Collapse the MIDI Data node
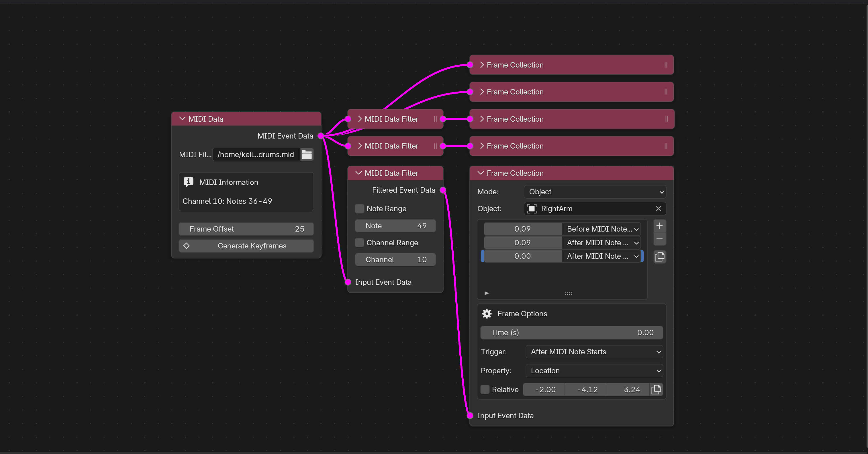The image size is (868, 454). coord(182,119)
